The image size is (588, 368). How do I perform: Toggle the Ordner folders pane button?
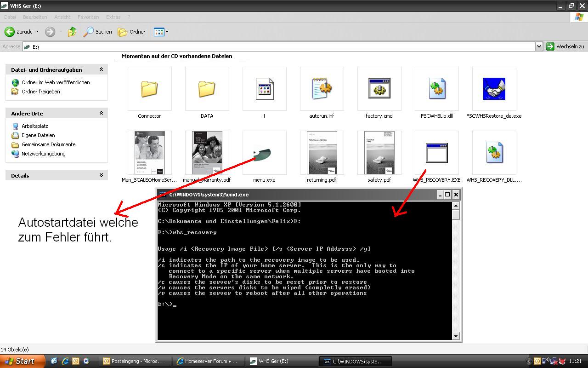[131, 32]
